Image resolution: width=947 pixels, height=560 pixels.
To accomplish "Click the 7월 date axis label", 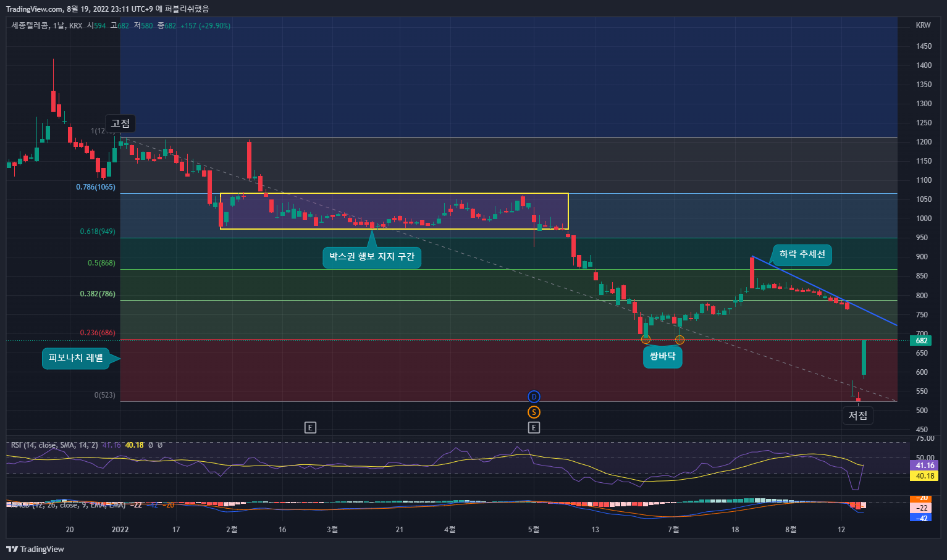I will point(673,529).
